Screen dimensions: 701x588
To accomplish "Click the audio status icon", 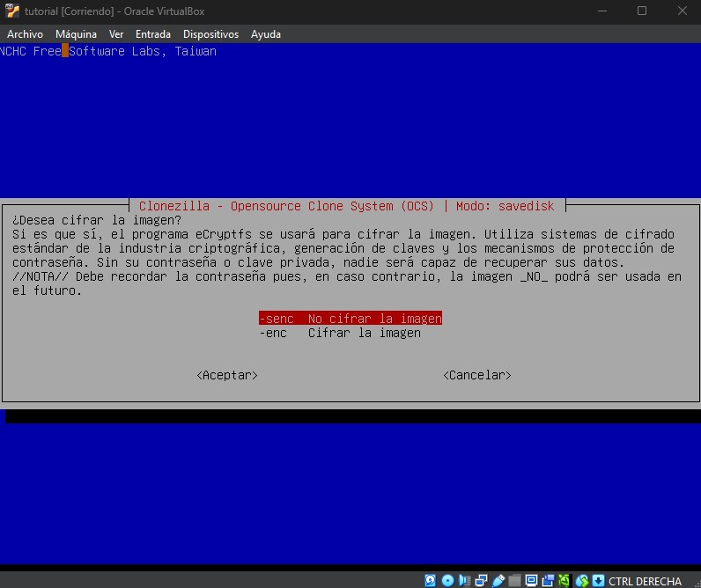I will pyautogui.click(x=464, y=580).
